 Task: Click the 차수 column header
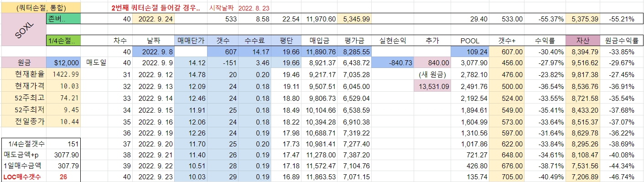click(x=120, y=40)
